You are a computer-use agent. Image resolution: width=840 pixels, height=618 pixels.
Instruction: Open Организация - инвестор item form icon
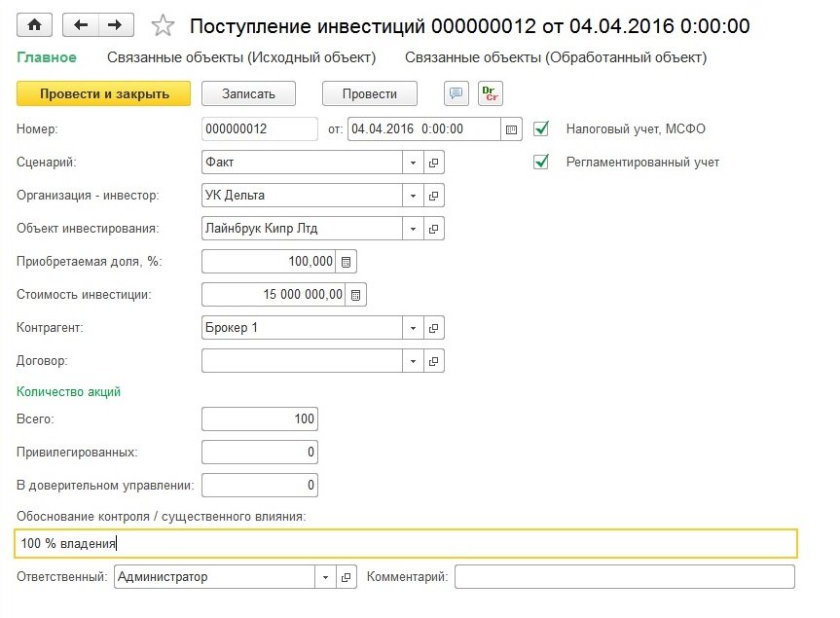(434, 196)
